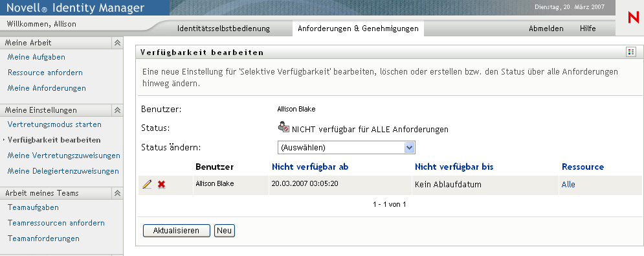Open Teamanforderungen
This screenshot has width=644, height=256.
click(43, 239)
